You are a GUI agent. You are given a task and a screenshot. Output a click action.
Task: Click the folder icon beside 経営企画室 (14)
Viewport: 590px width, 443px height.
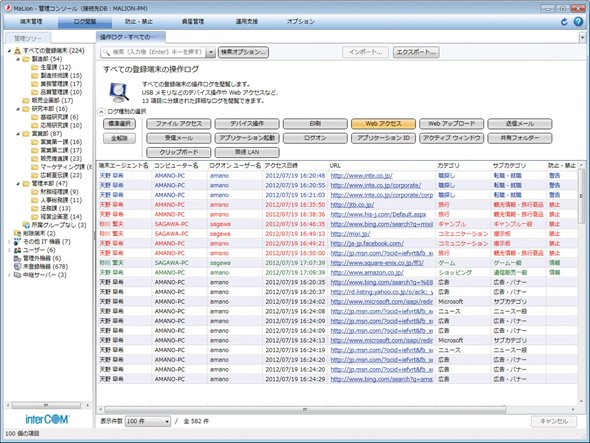pos(35,216)
